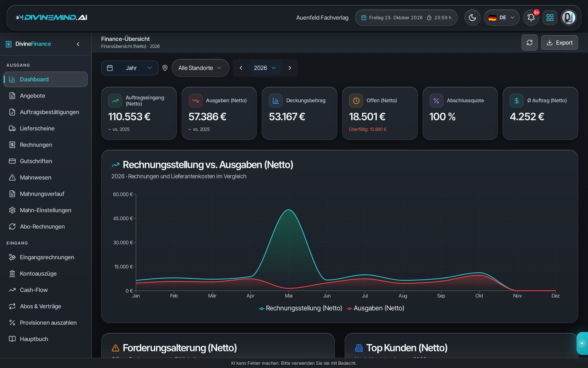Screen dimensions: 588x368
Task: Click the Hauptbuch book icon
Action: tap(12, 339)
